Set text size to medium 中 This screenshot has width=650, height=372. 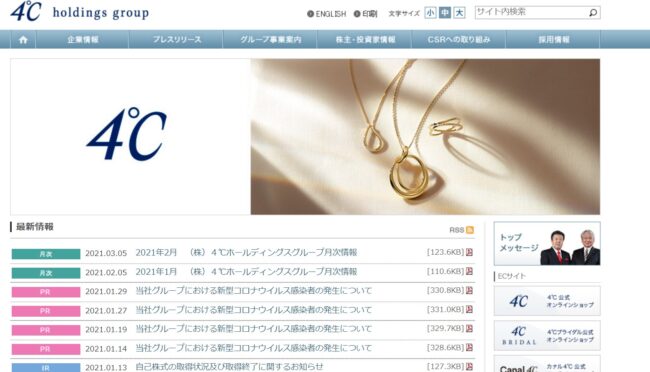coord(445,13)
